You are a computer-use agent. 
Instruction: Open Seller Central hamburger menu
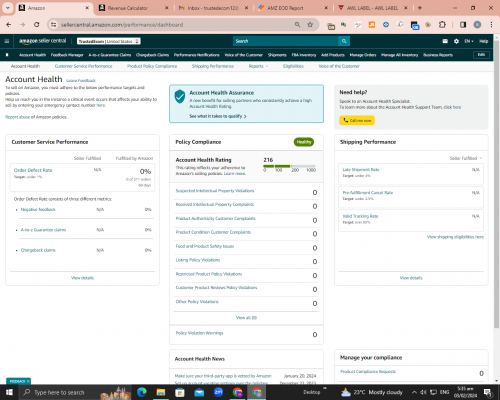7,41
